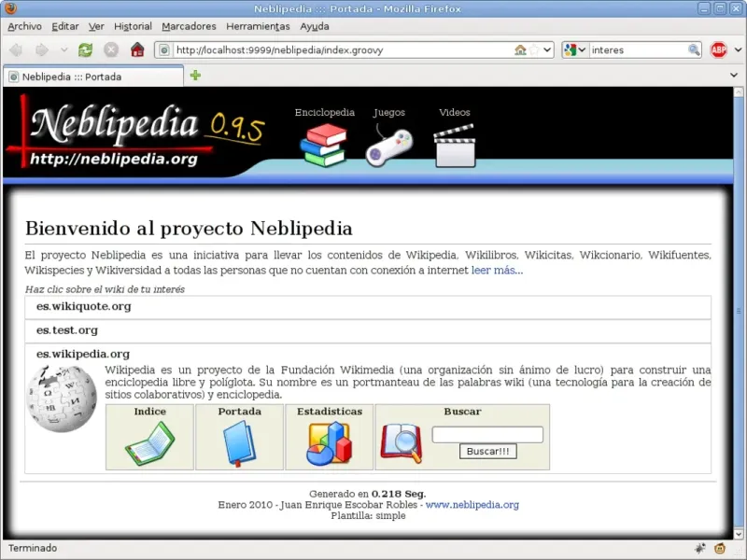Open the Archivo menu

pos(25,26)
